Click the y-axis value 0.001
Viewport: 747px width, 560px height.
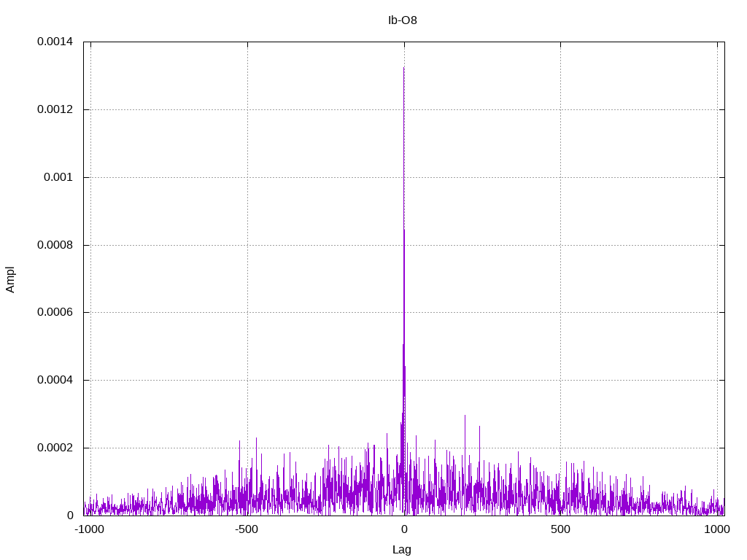[58, 177]
